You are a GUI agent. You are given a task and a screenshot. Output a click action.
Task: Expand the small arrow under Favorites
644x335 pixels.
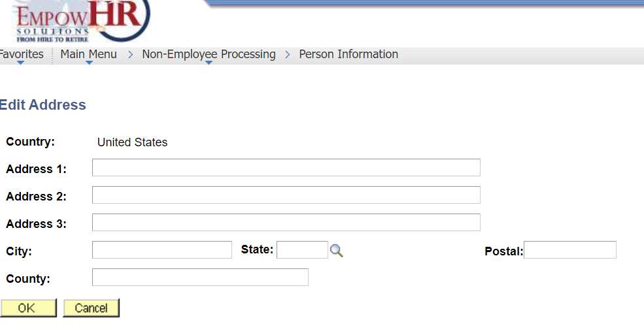coord(20,63)
